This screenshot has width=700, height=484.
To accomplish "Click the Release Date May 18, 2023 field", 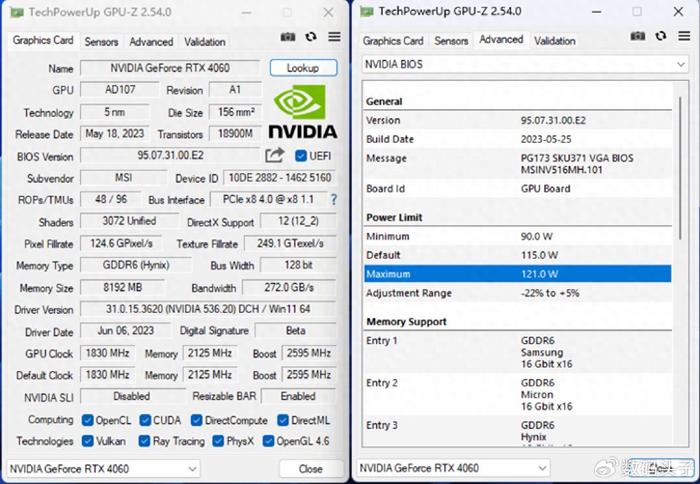I will (x=115, y=134).
